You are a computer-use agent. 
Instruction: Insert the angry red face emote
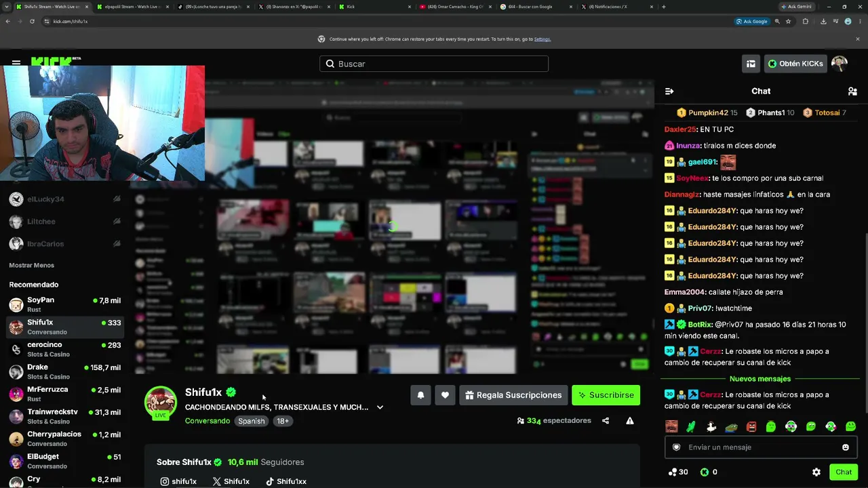pyautogui.click(x=751, y=427)
